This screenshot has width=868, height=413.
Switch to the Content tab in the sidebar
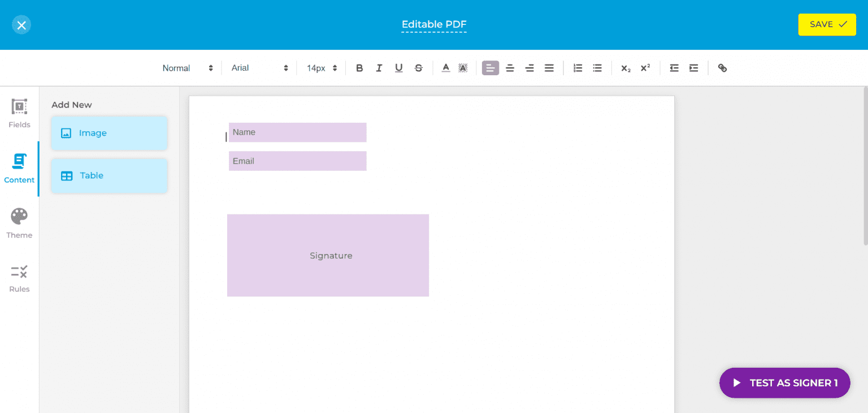19,168
